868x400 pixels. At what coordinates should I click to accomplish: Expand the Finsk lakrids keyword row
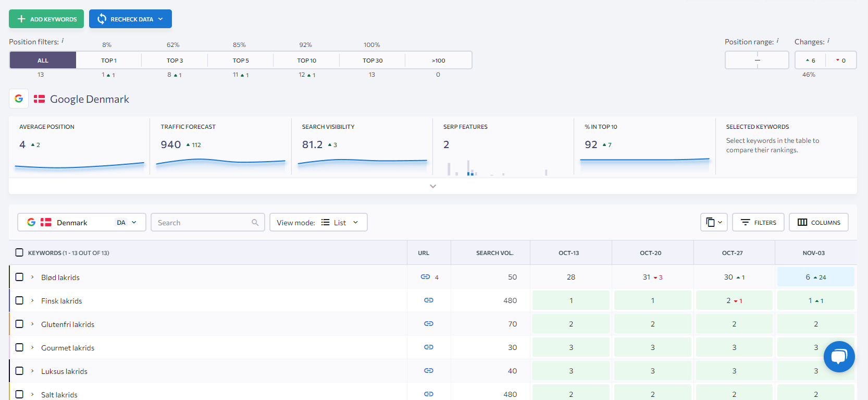coord(32,300)
